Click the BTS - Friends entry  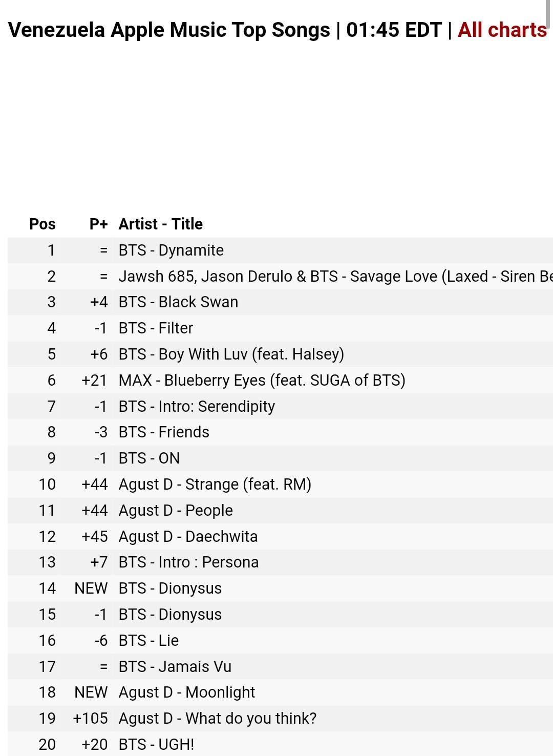pos(280,432)
